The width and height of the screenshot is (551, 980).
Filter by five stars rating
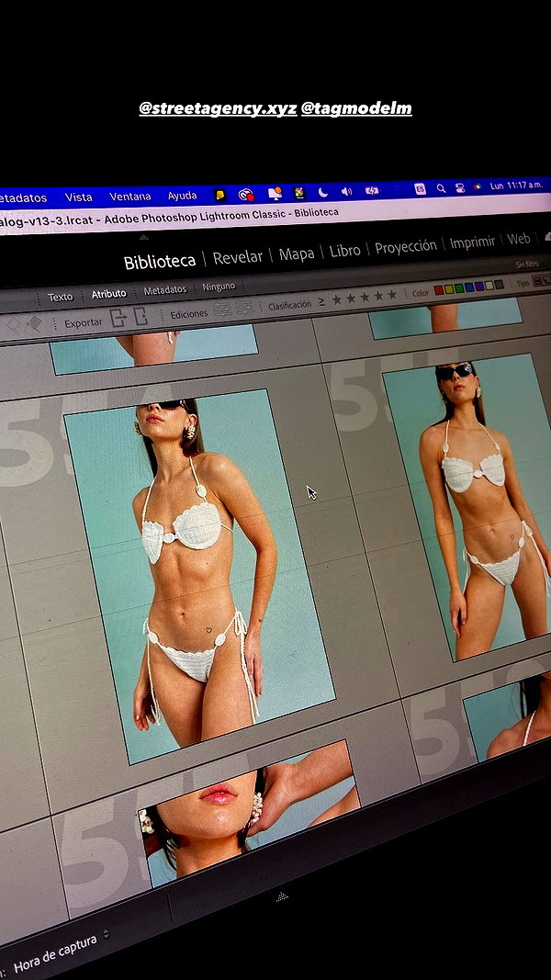click(392, 295)
